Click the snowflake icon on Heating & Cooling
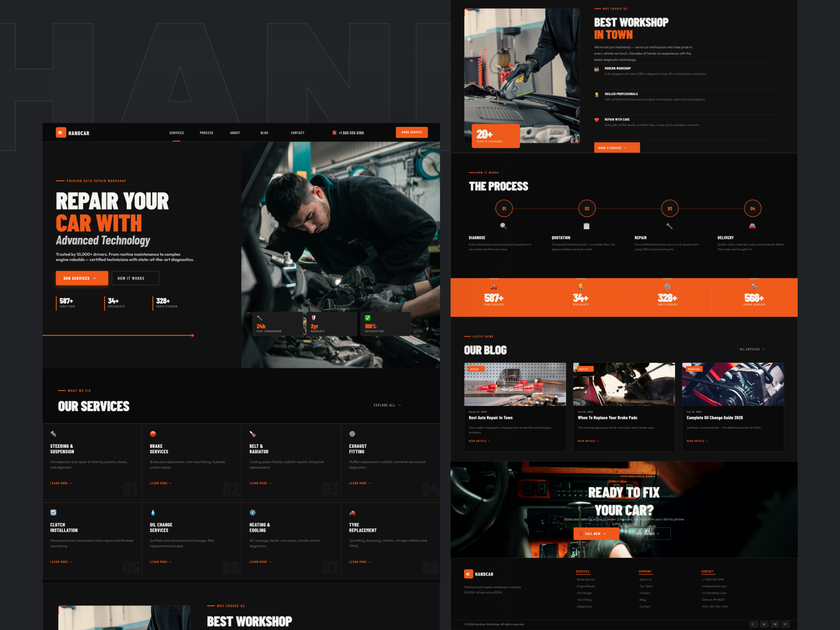Screen dimensions: 840x630 click(253, 512)
